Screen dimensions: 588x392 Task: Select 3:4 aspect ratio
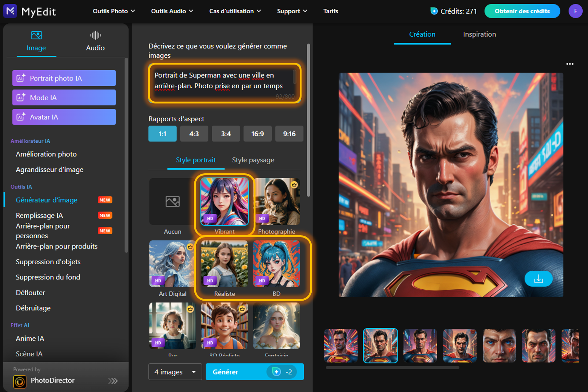[226, 134]
